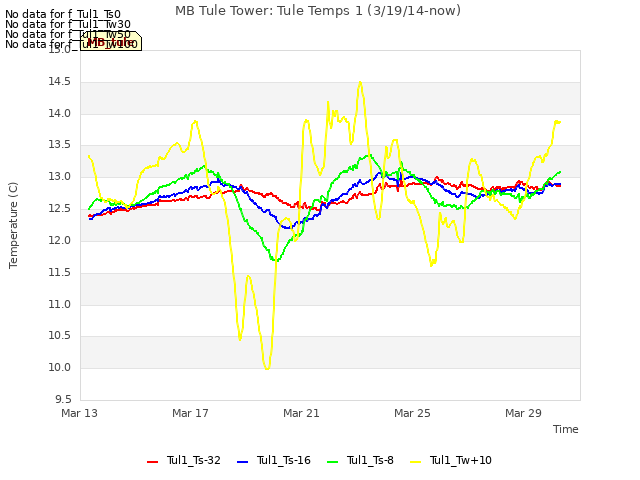The image size is (640, 480).
Task: Click the chart title MB Tule Tower
Action: (318, 10)
